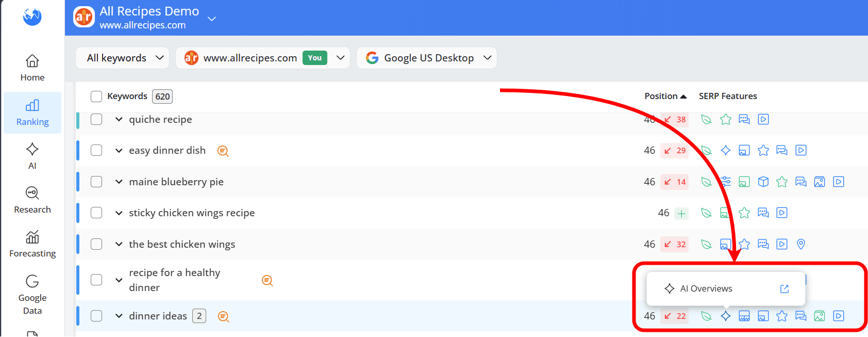Click search intent icon beside recipe for a healthy dinner

coord(267,280)
